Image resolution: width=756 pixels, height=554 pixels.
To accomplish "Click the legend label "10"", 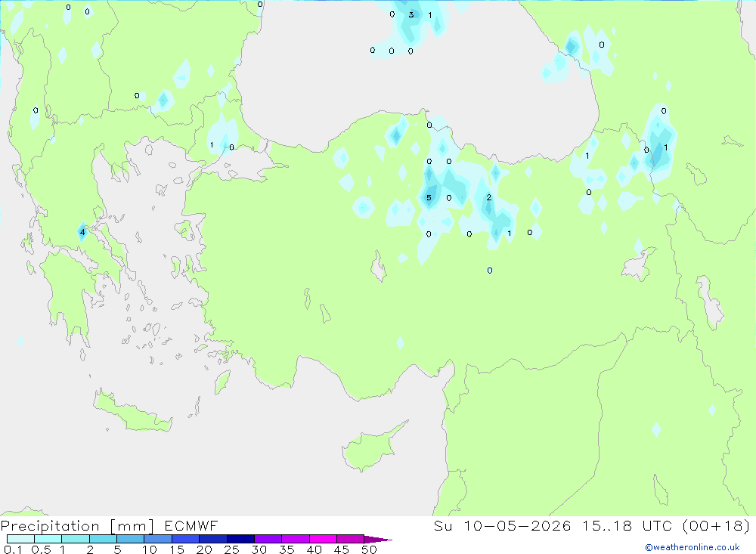I will tap(150, 549).
